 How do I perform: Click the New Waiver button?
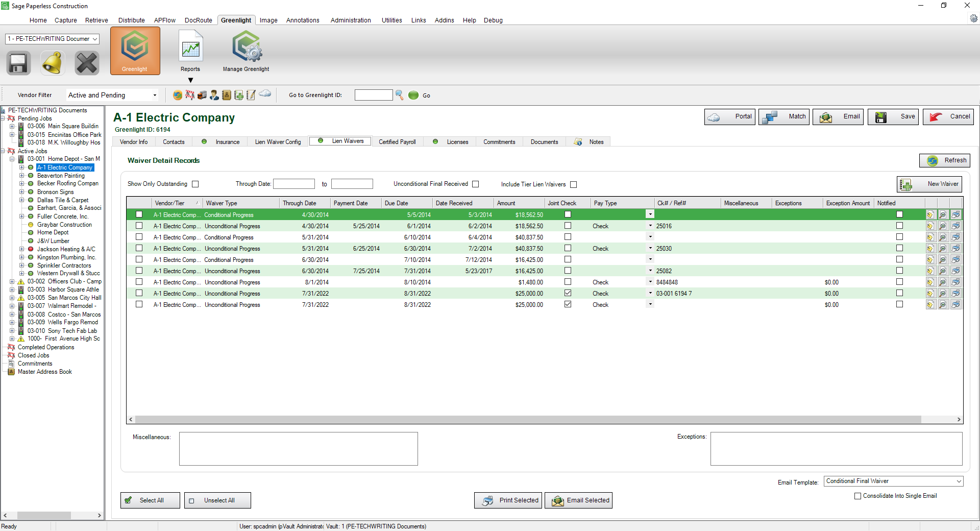click(x=929, y=184)
